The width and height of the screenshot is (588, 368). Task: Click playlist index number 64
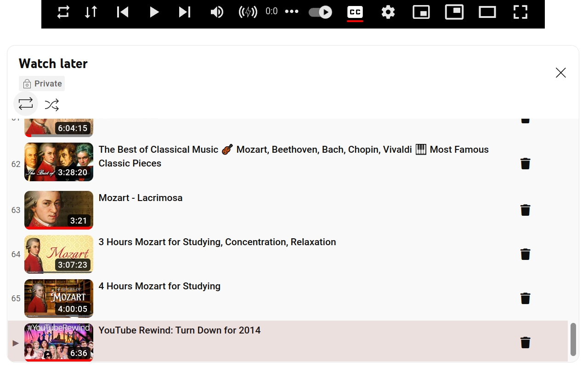[16, 254]
